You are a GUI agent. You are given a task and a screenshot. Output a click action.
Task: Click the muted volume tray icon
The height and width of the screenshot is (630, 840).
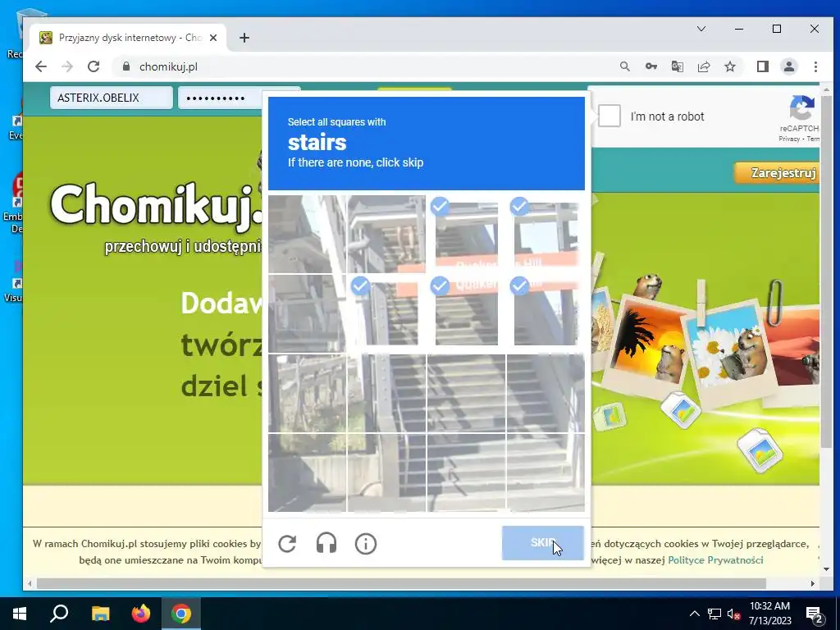[x=734, y=614]
